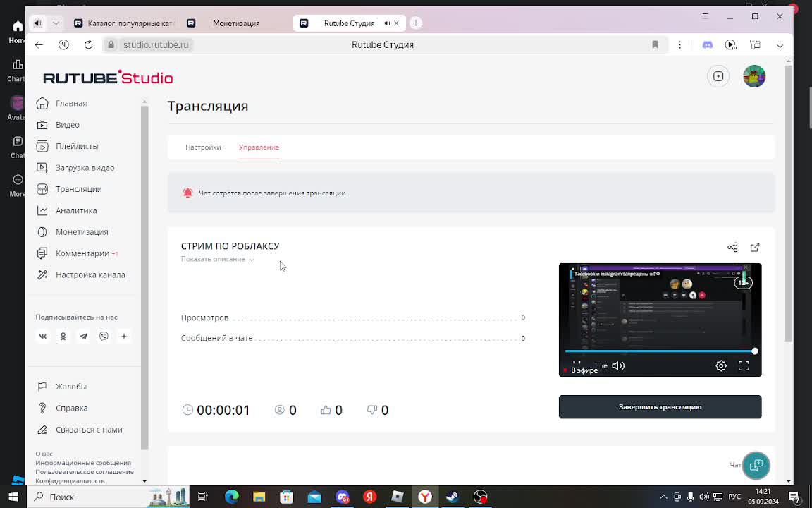Screen dimensions: 812x508
Task: Click the Монетизация sidebar icon
Action: tap(42, 232)
